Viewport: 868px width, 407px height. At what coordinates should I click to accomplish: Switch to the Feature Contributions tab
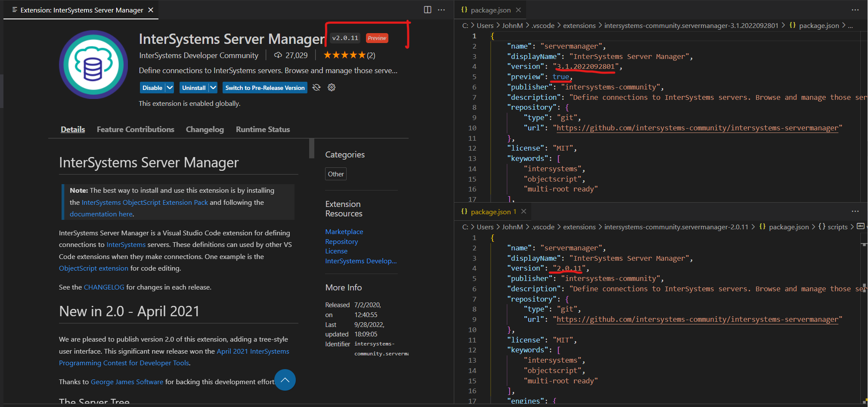(x=136, y=129)
